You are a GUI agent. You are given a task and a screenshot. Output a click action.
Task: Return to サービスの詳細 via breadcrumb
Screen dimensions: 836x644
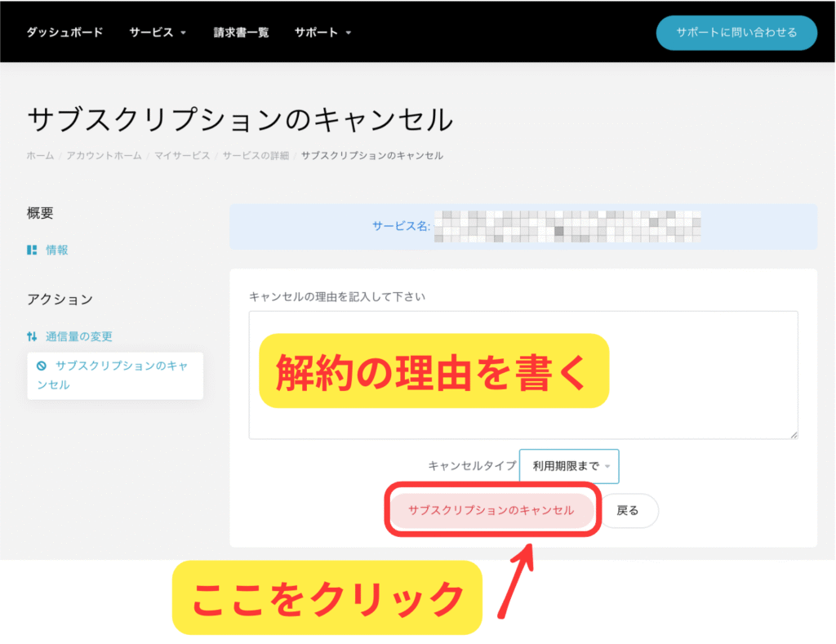256,155
